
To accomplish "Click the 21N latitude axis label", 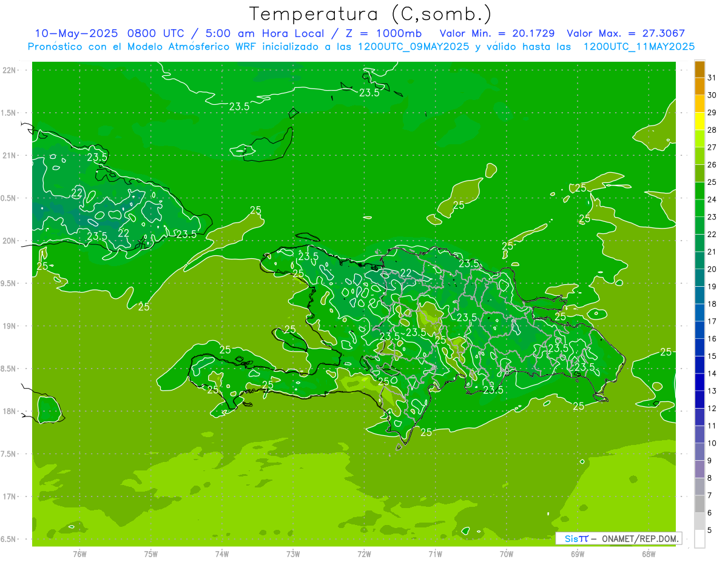I will [9, 156].
